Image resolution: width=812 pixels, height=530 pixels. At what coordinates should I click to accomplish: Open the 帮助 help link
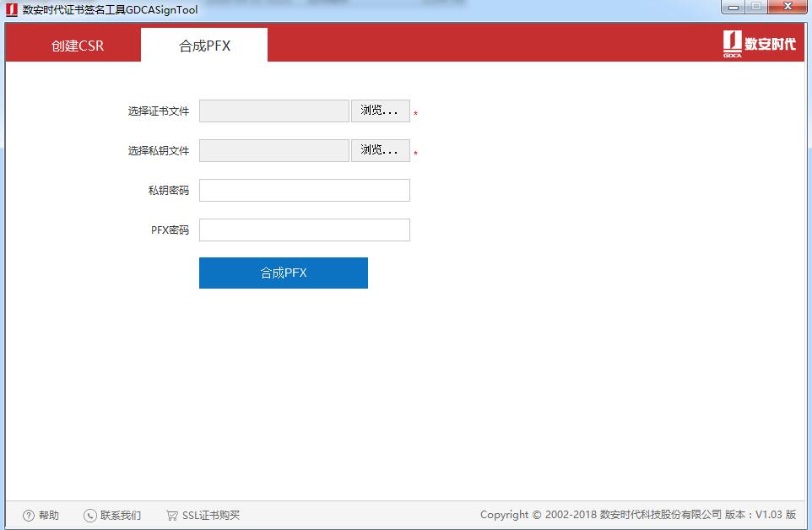47,515
